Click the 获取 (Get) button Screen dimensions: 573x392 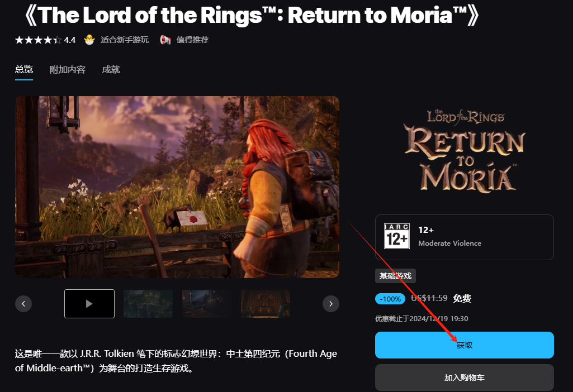coord(465,345)
